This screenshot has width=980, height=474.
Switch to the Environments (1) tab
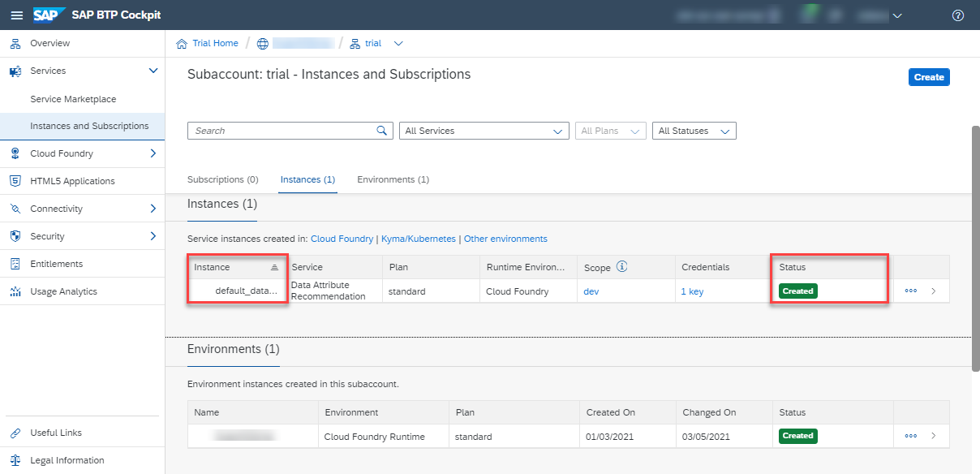pos(393,179)
